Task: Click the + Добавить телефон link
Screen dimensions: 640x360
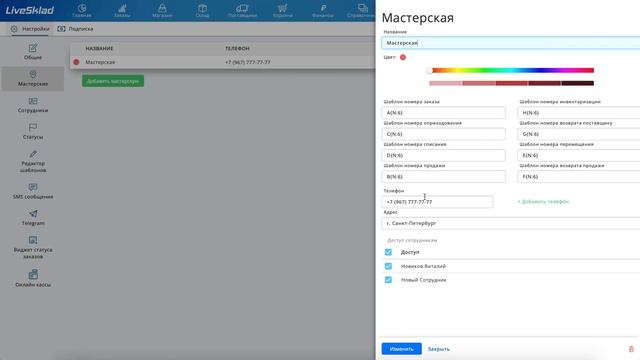Action: click(x=543, y=202)
